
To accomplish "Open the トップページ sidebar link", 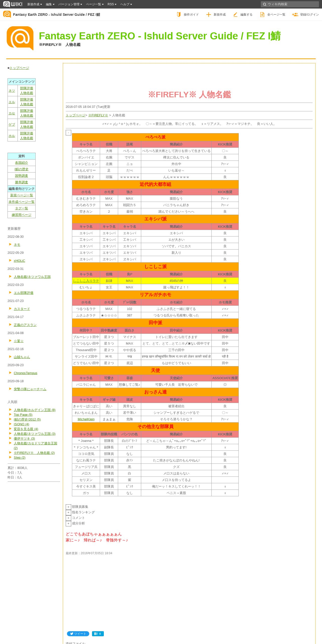I will click(x=19, y=68).
